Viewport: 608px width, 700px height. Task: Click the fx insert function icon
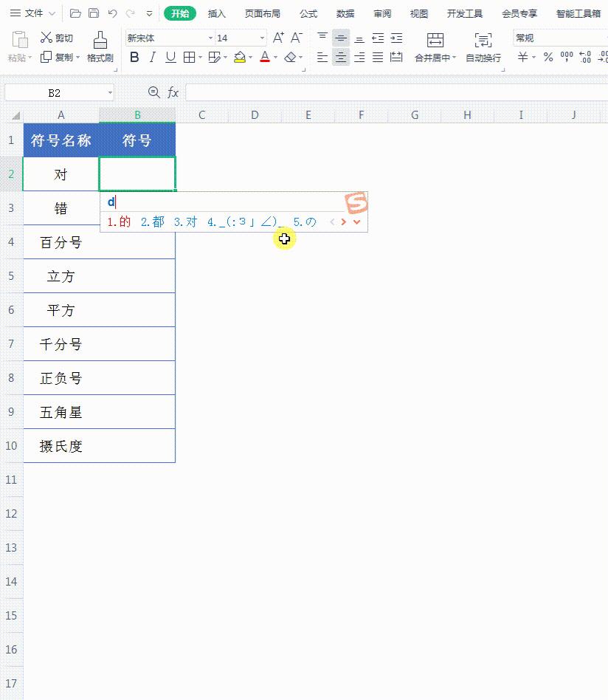pos(172,93)
